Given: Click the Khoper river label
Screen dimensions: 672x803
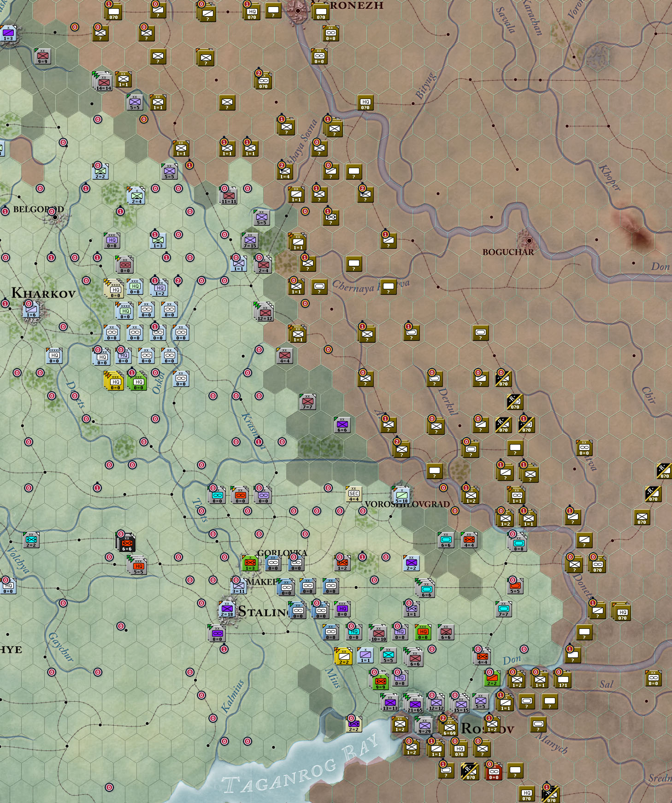Looking at the screenshot, I should [609, 177].
